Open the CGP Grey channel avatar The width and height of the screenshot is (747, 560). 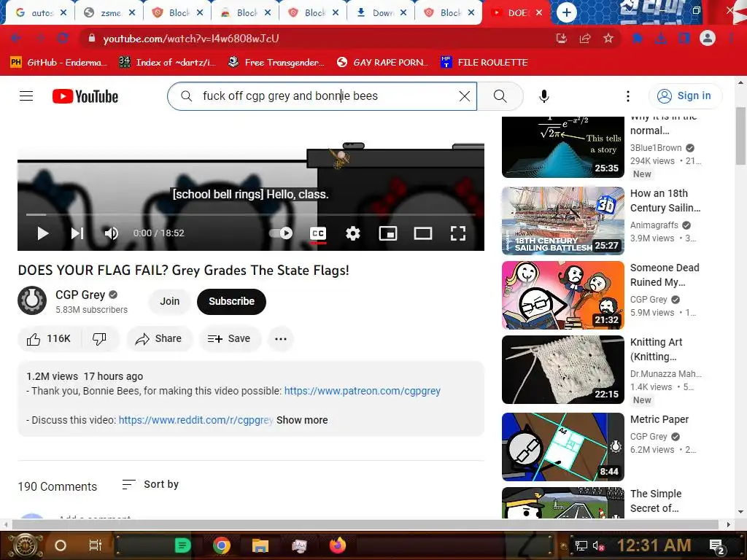tap(32, 301)
